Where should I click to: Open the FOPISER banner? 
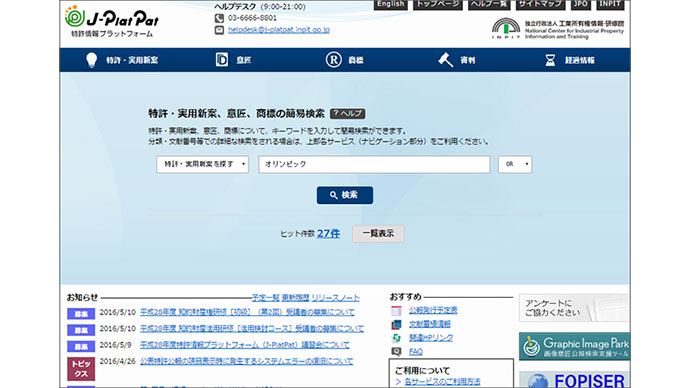click(x=574, y=380)
